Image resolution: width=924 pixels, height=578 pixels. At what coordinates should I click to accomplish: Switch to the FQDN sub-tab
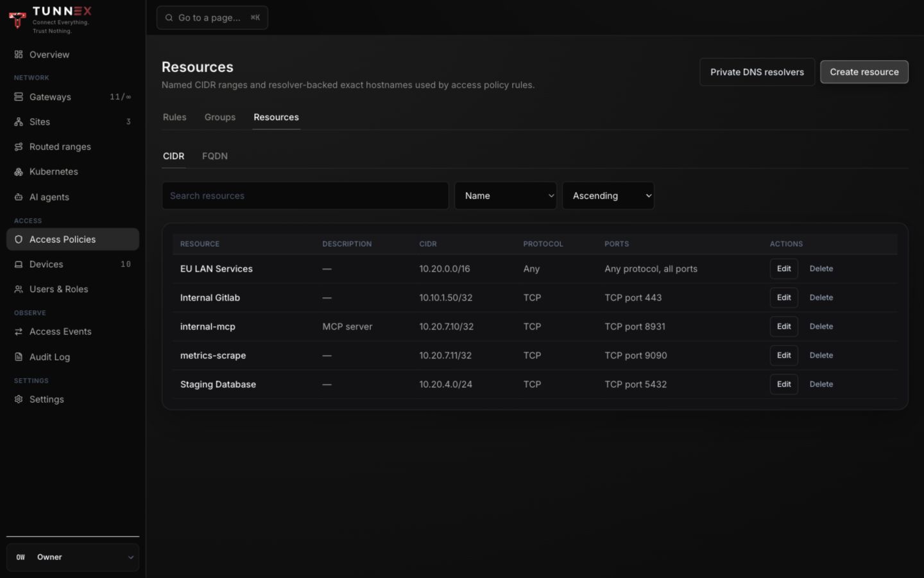point(215,156)
